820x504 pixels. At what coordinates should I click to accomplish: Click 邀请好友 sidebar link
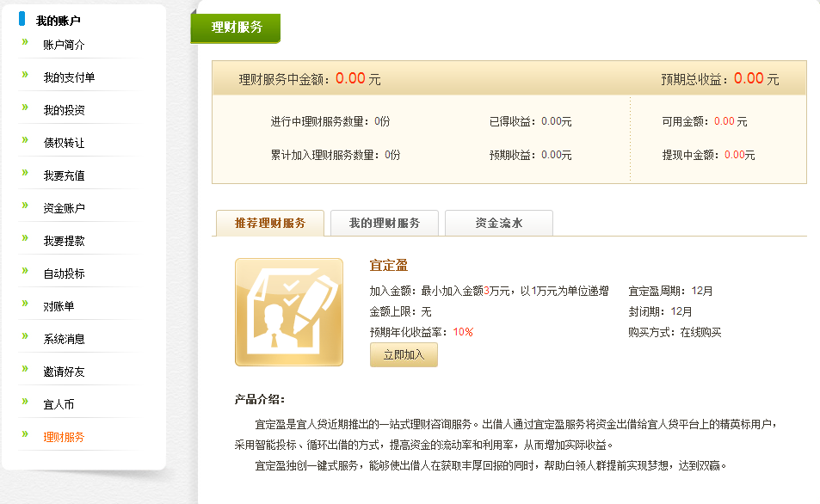pos(64,372)
